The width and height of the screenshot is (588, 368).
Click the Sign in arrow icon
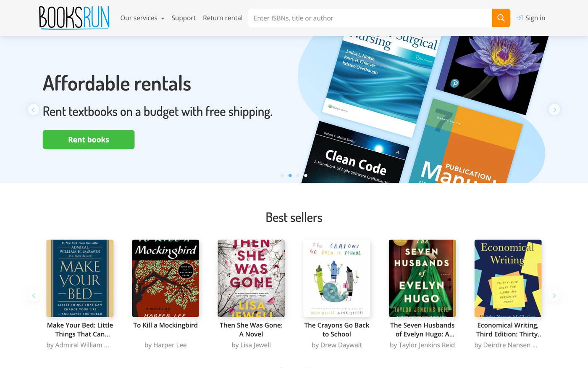tap(520, 18)
